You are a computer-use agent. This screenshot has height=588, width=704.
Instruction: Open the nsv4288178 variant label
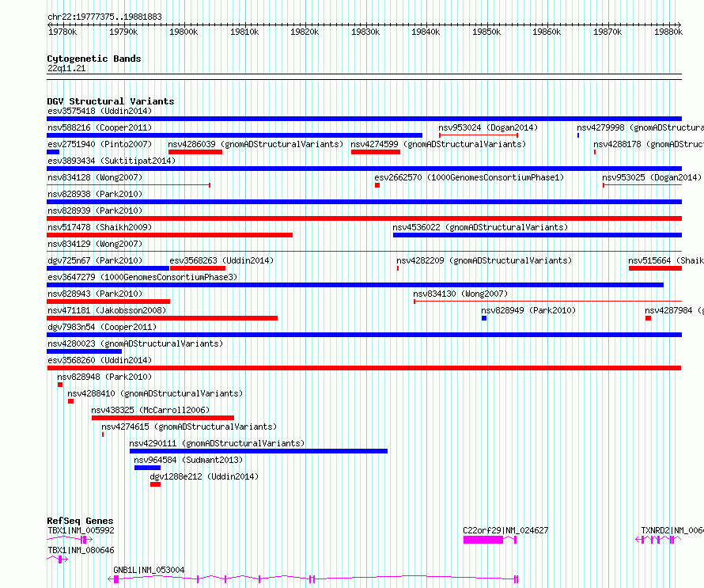click(x=649, y=144)
